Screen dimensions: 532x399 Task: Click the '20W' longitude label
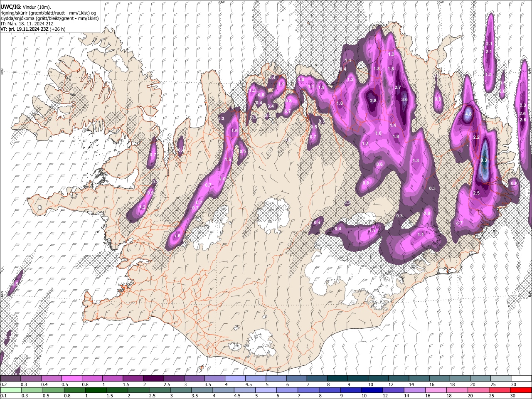[x=221, y=2]
